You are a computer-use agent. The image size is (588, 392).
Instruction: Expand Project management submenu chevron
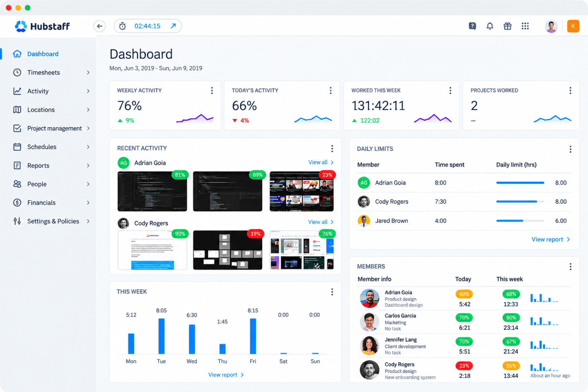tap(88, 128)
